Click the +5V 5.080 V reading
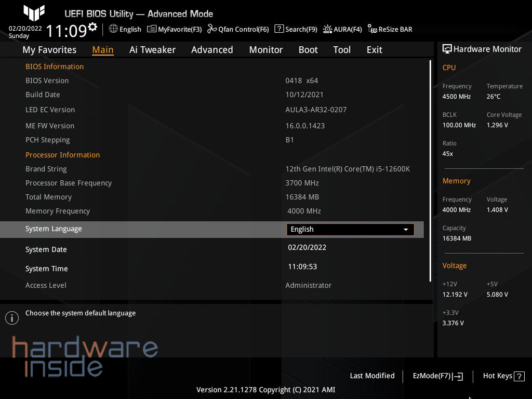532x399 pixels. pyautogui.click(x=497, y=295)
